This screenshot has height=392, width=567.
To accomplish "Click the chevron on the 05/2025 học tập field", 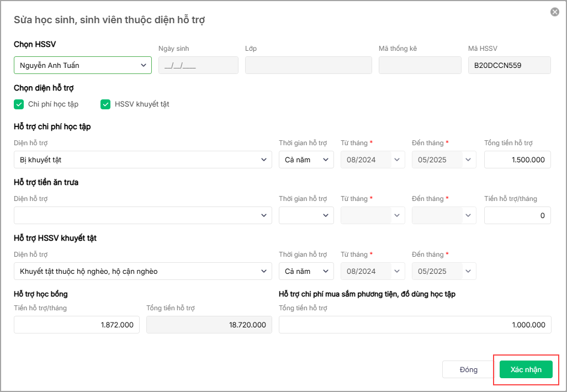I will pyautogui.click(x=469, y=160).
